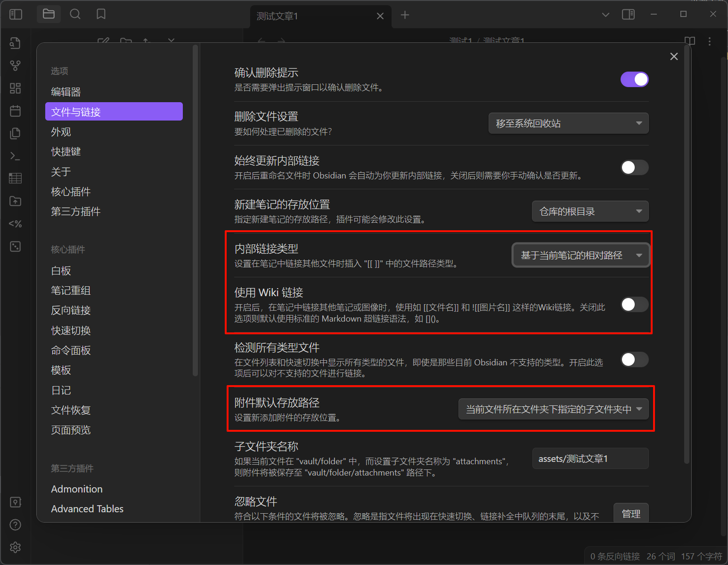Image resolution: width=728 pixels, height=565 pixels.
Task: Open the search icon in the top toolbar
Action: pyautogui.click(x=75, y=14)
